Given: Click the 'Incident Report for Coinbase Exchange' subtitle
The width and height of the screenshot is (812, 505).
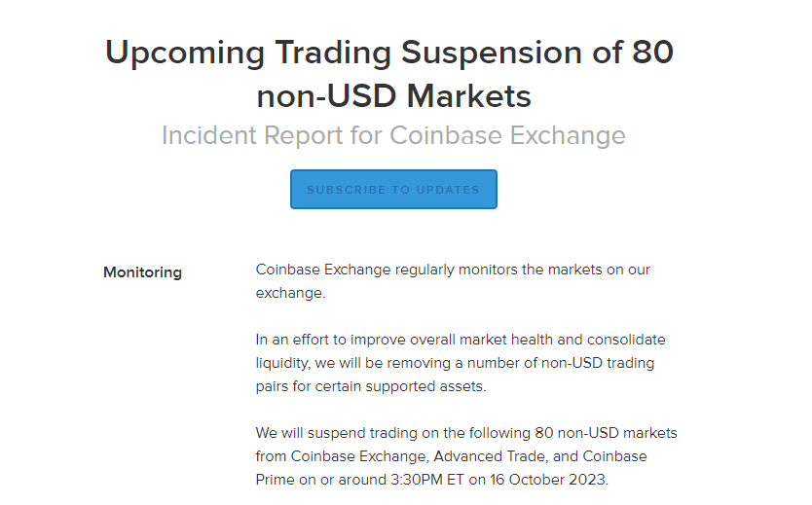Looking at the screenshot, I should pos(393,135).
